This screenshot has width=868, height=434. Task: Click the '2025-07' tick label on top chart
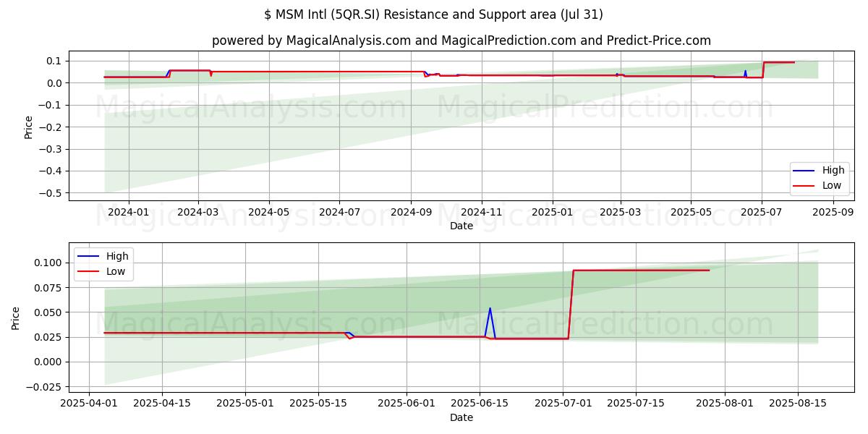(x=762, y=212)
